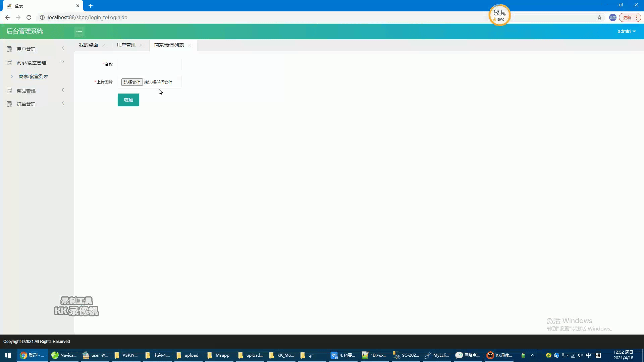644x362 pixels.
Task: Click the 89% performance monitor widget
Action: pyautogui.click(x=499, y=15)
